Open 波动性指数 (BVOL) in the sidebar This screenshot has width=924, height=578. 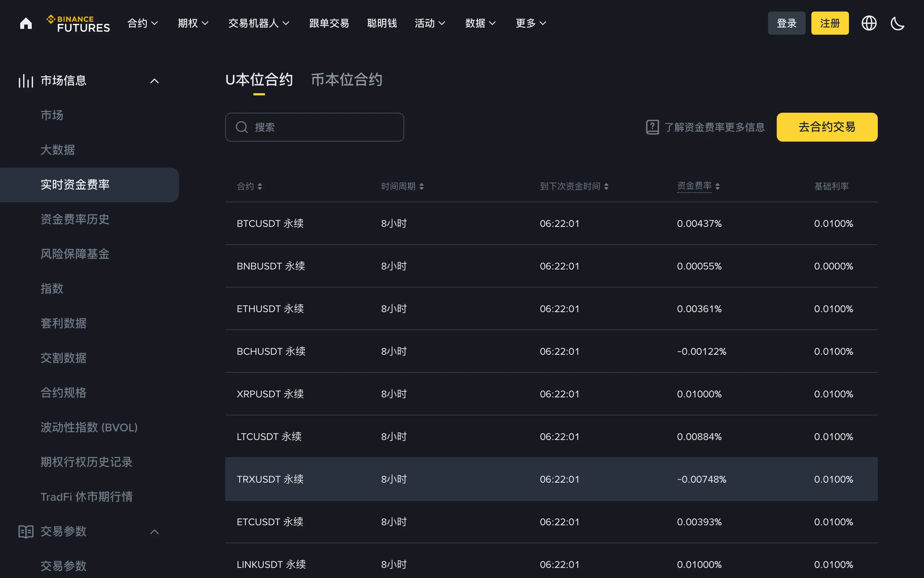(x=89, y=427)
